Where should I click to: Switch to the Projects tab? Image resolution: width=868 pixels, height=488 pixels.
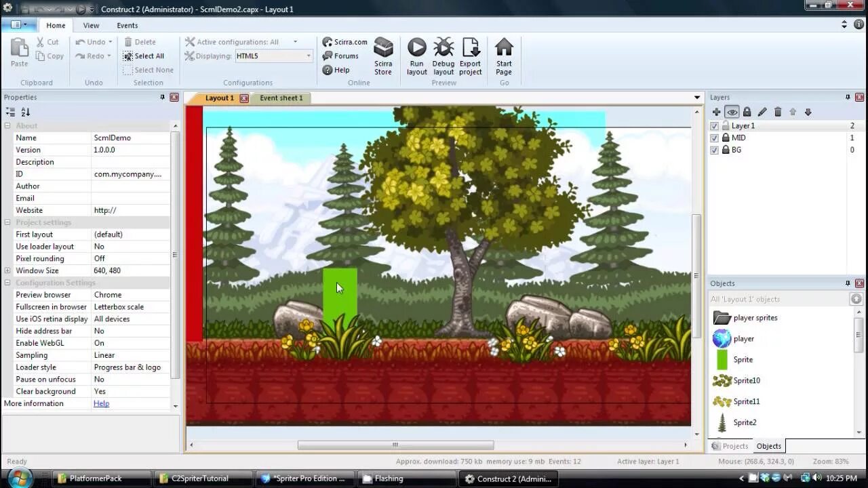coord(730,446)
